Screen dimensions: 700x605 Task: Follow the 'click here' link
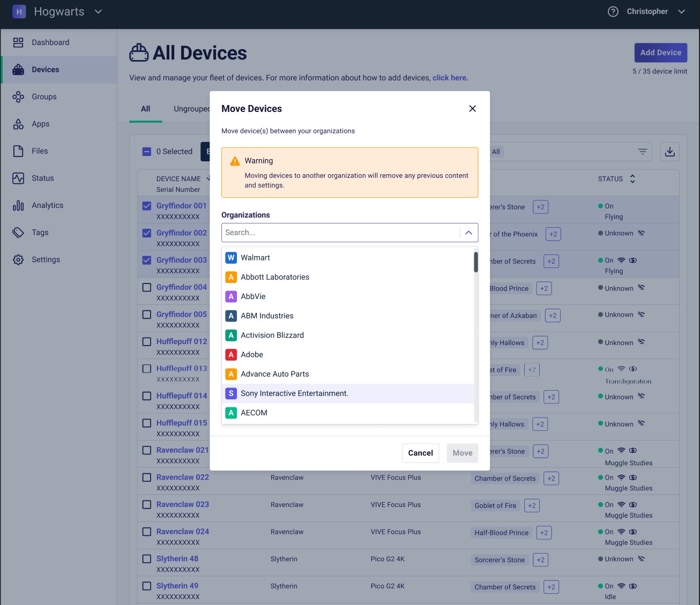(450, 78)
